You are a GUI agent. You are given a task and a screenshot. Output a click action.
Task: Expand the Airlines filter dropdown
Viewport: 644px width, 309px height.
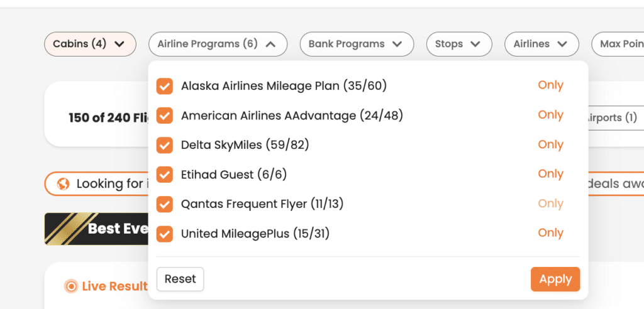pyautogui.click(x=541, y=44)
